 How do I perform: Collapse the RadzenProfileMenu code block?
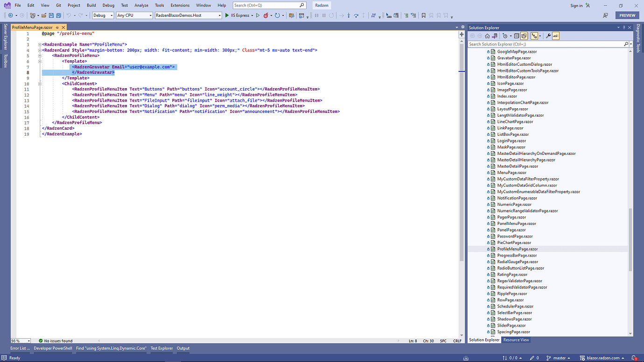pos(40,56)
